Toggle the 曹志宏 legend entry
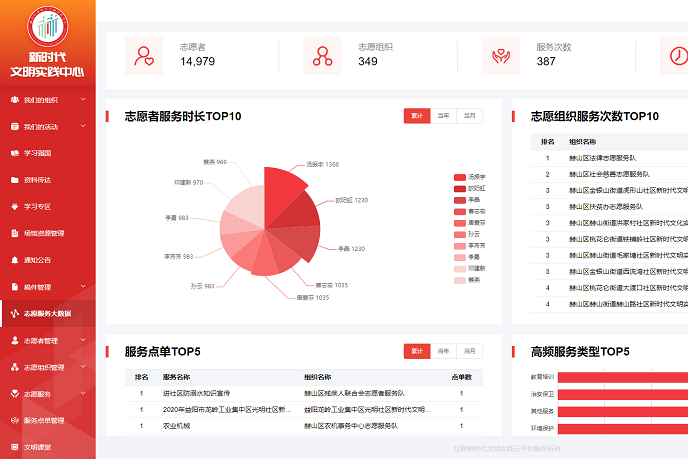This screenshot has width=688, height=459. tap(469, 212)
